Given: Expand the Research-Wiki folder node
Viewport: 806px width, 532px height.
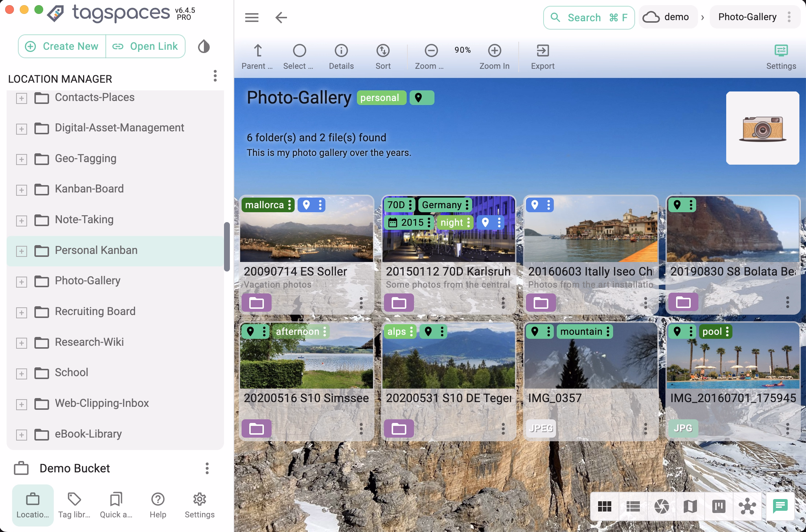Looking at the screenshot, I should 22,343.
